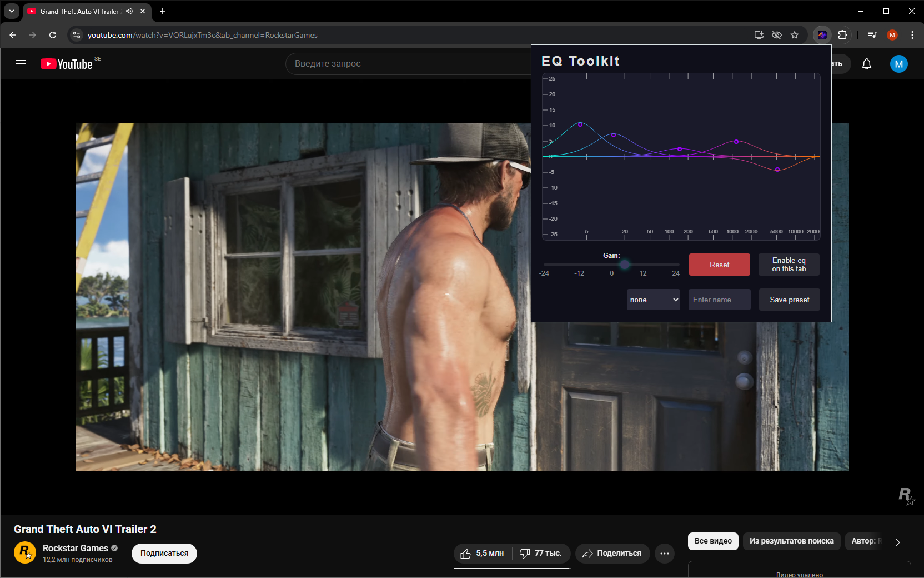Screen dimensions: 924x578
Task: Open a new browser tab
Action: point(163,11)
